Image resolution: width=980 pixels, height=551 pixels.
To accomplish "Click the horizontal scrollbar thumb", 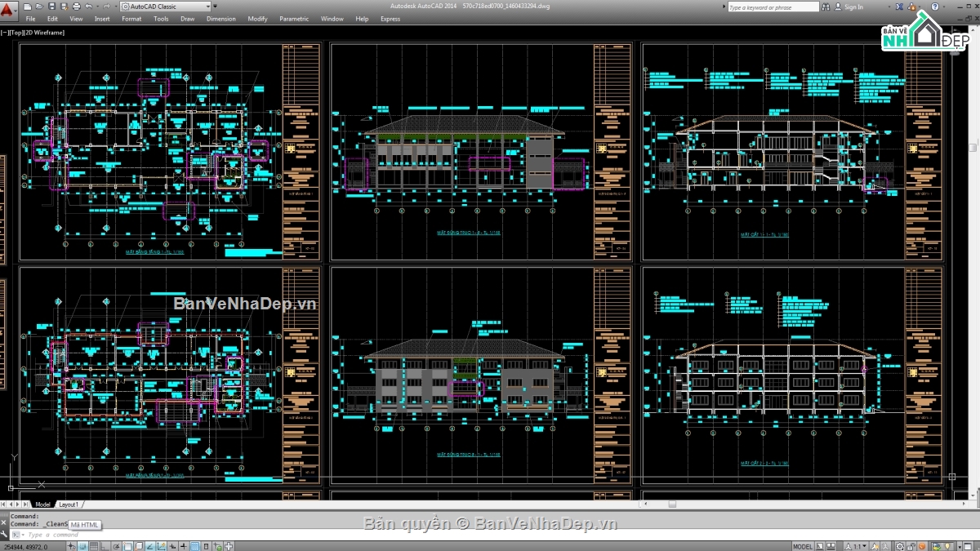I will 671,504.
